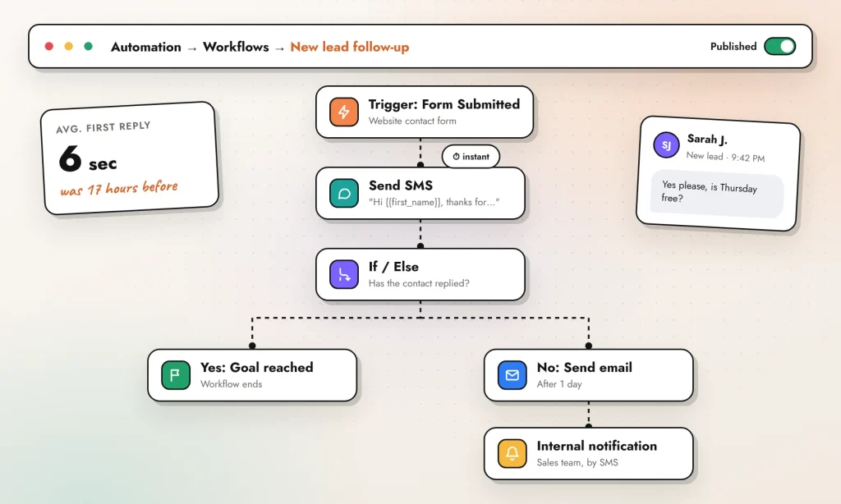Open the Yes: Goal reached node

pos(252,375)
